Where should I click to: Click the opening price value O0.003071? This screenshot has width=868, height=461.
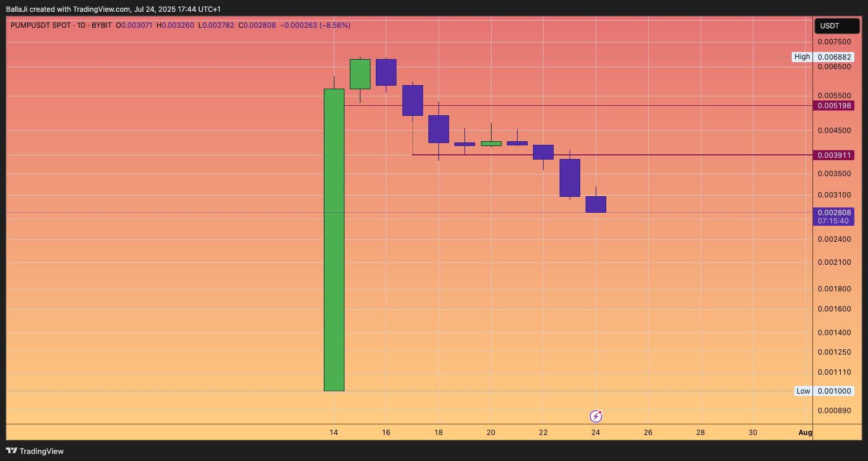point(134,25)
